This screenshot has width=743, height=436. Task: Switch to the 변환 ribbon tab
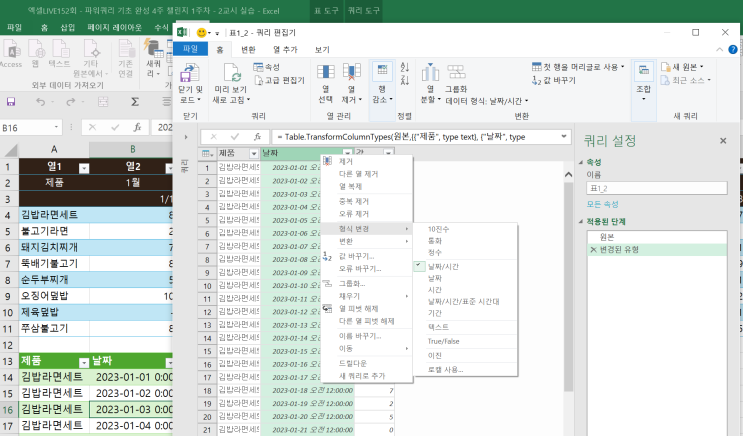pyautogui.click(x=249, y=48)
